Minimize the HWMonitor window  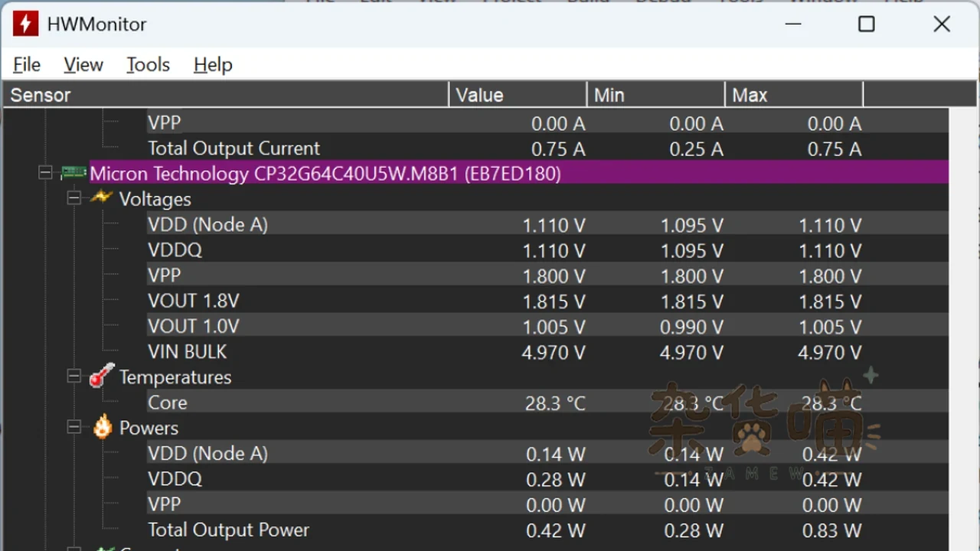[793, 24]
